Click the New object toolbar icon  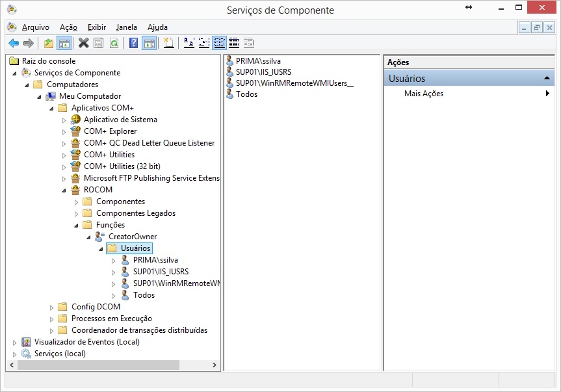[168, 43]
